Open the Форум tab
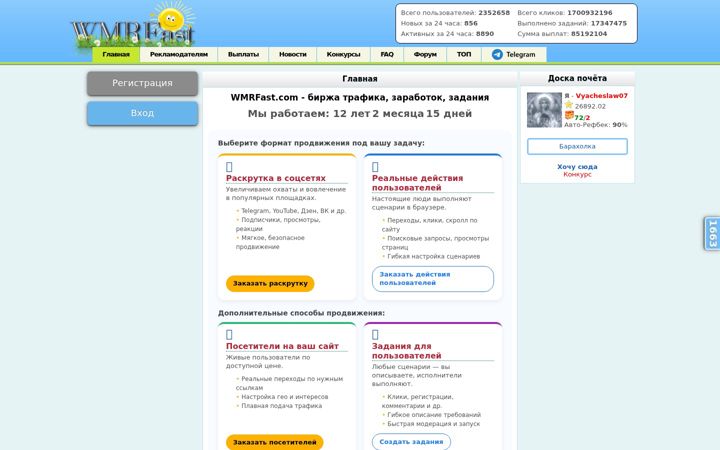 coord(425,54)
